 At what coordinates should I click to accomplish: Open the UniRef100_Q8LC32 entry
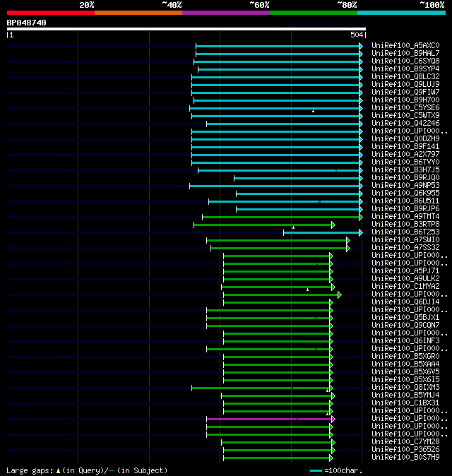[x=405, y=76]
